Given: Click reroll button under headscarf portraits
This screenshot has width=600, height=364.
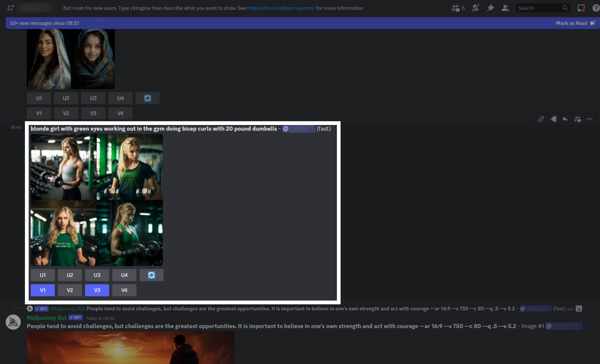Looking at the screenshot, I should [148, 98].
